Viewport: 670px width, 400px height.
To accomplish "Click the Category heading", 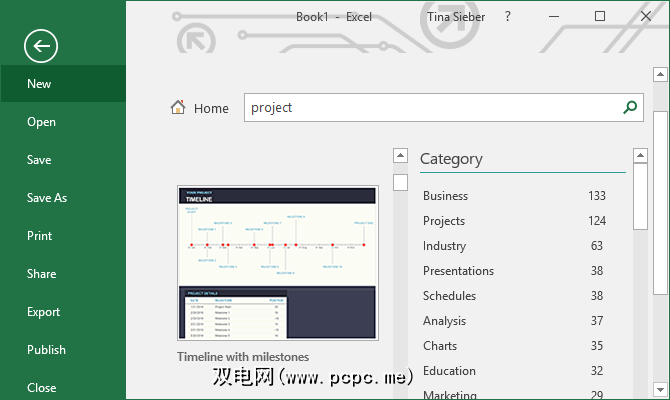I will (451, 159).
